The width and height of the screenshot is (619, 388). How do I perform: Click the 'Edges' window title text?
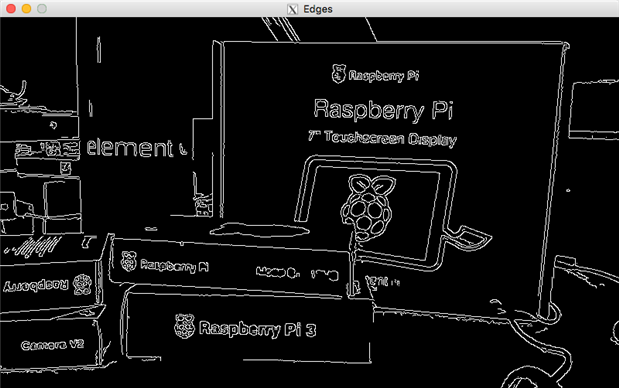click(x=318, y=9)
